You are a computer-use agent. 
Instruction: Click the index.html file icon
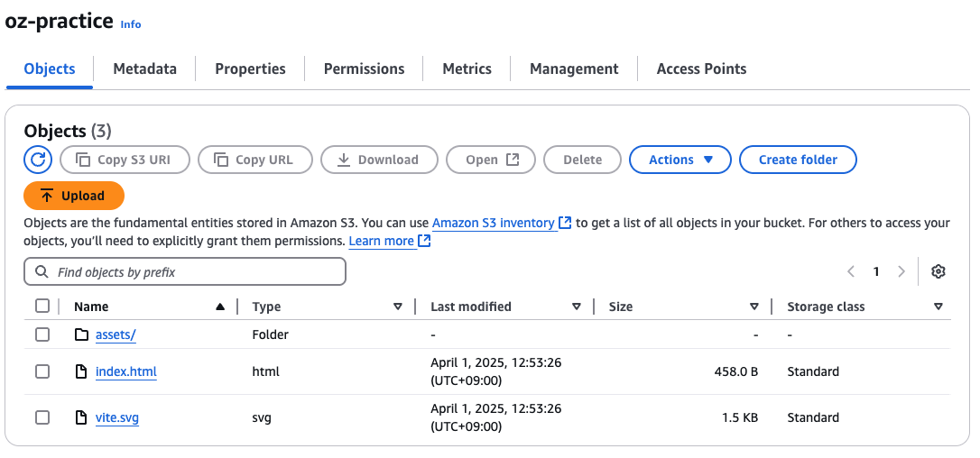(81, 371)
